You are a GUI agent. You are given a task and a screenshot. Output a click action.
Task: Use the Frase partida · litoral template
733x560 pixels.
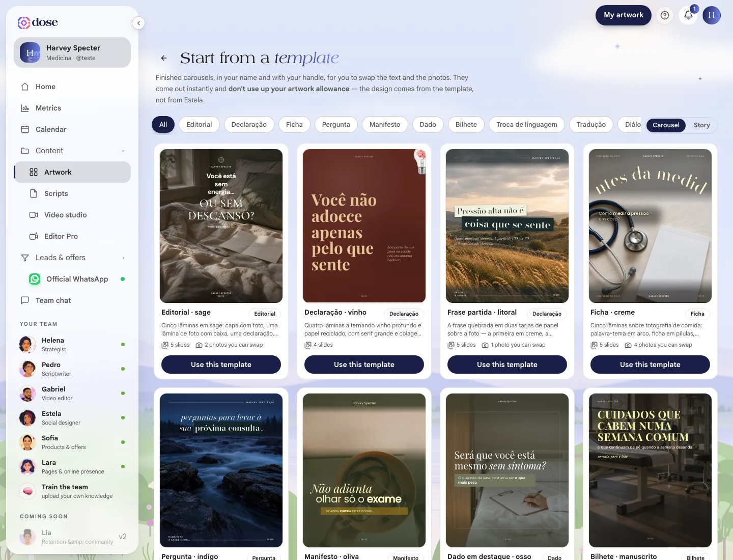pyautogui.click(x=507, y=365)
